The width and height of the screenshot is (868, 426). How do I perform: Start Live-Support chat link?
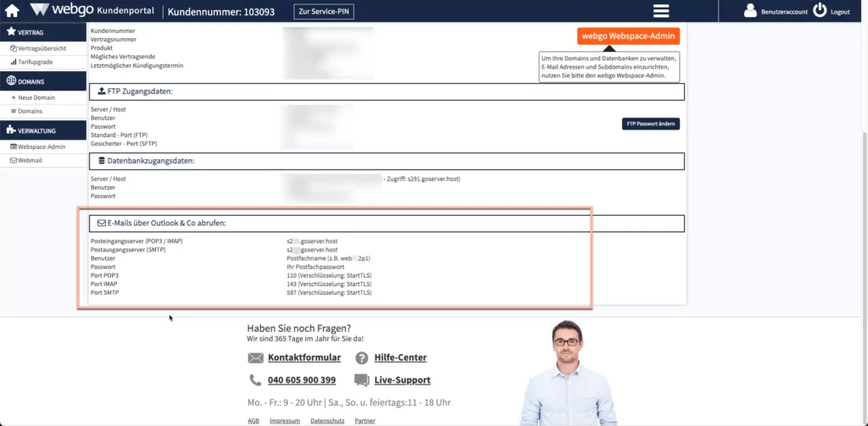click(403, 380)
